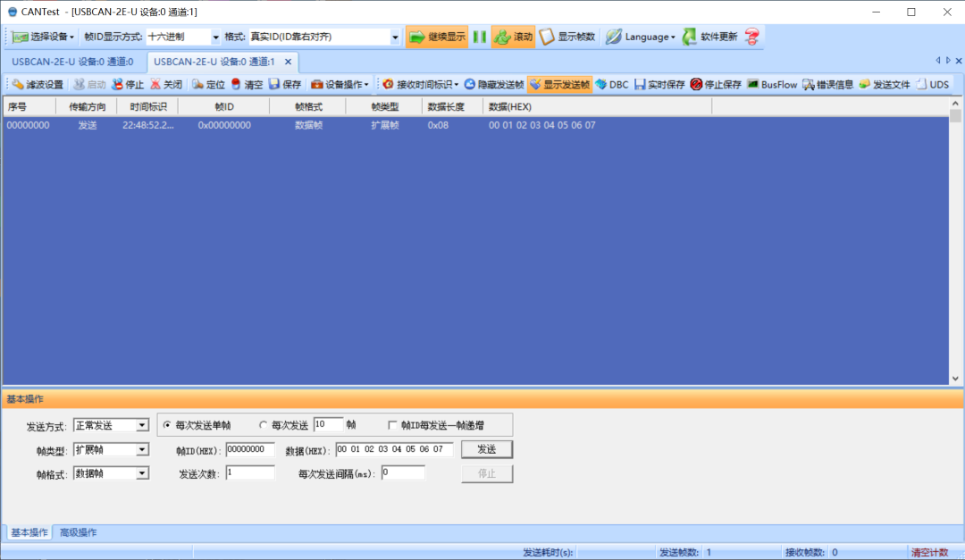This screenshot has width=965, height=560.
Task: Close the 通道:1 tab
Action: [288, 62]
